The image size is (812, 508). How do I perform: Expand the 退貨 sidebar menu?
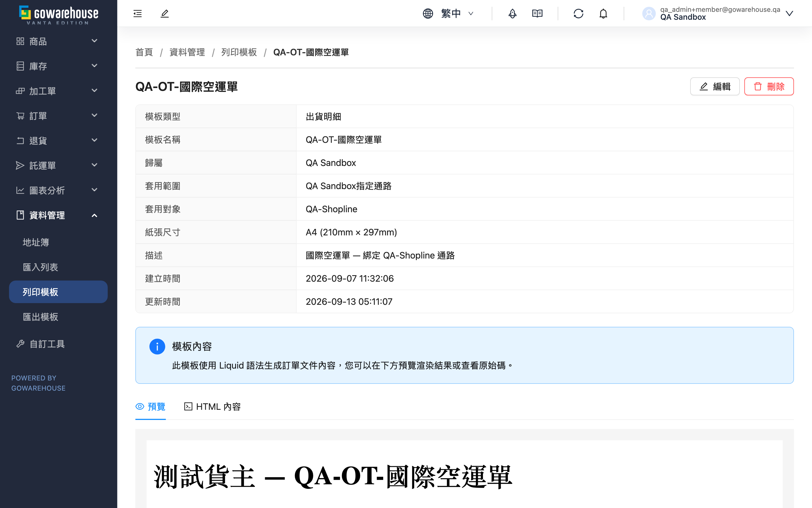click(x=58, y=141)
